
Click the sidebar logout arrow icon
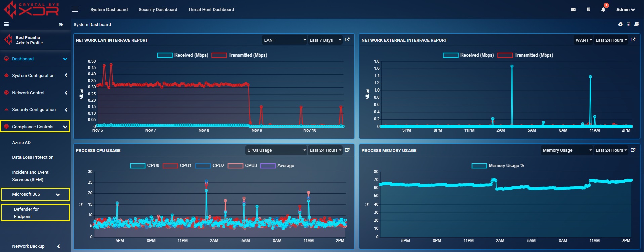(61, 25)
